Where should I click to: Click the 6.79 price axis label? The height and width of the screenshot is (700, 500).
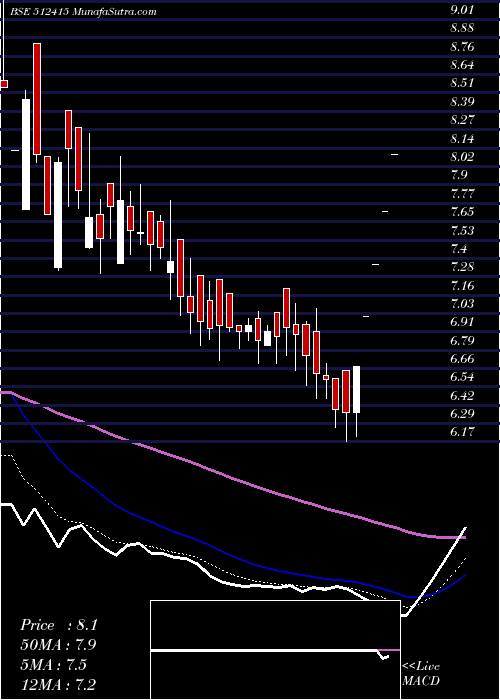[462, 341]
